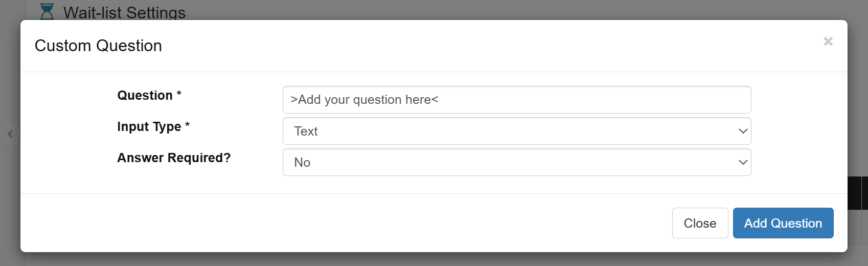Click the Wait-list Settings heading
Image resolution: width=868 pixels, height=266 pixels.
click(x=124, y=12)
